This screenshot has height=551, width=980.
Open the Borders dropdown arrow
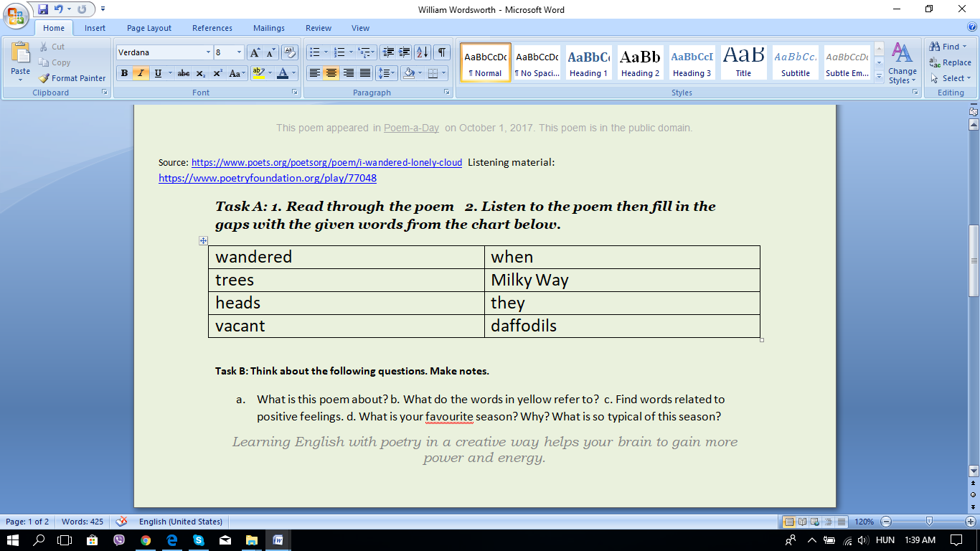(x=443, y=73)
